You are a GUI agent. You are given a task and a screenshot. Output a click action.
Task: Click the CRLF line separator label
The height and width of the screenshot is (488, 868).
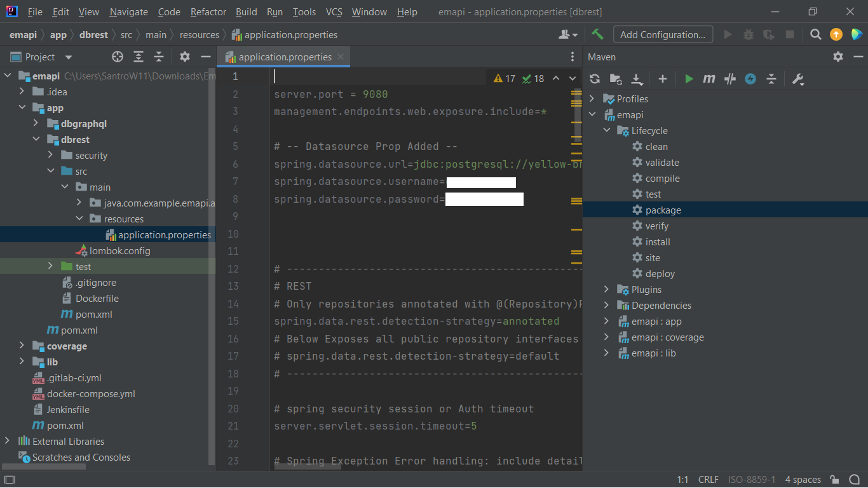click(708, 480)
